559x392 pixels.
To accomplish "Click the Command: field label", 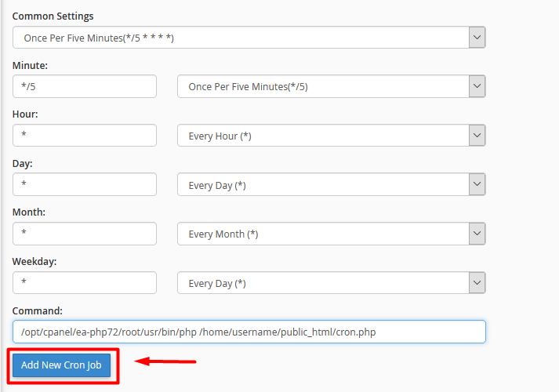I will click(37, 310).
